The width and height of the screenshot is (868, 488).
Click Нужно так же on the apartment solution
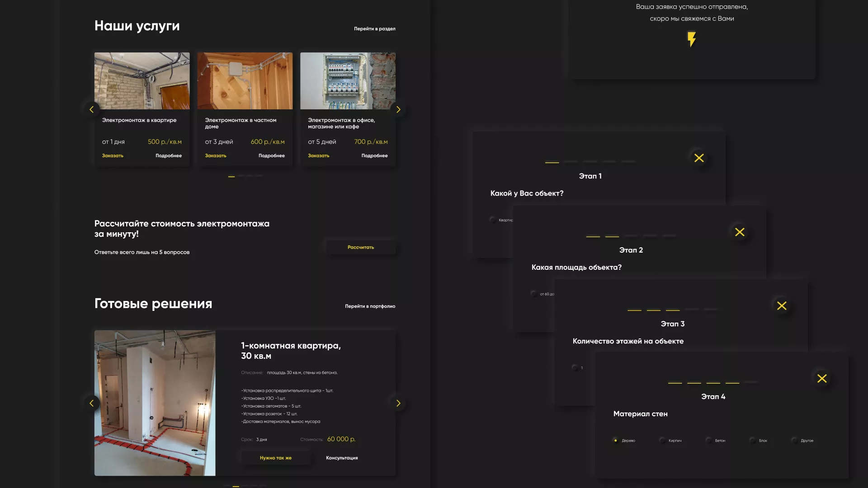point(276,457)
